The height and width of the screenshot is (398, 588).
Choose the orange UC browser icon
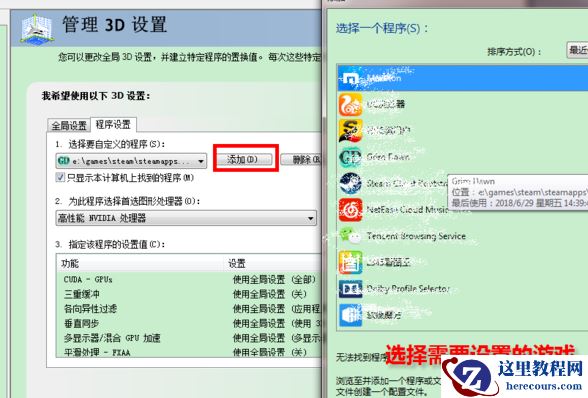(351, 105)
